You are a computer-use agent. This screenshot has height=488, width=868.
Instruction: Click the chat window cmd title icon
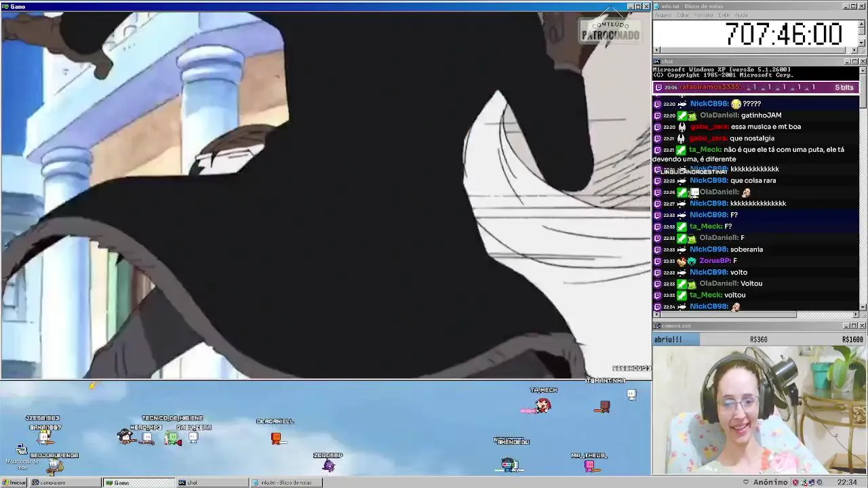tap(656, 61)
